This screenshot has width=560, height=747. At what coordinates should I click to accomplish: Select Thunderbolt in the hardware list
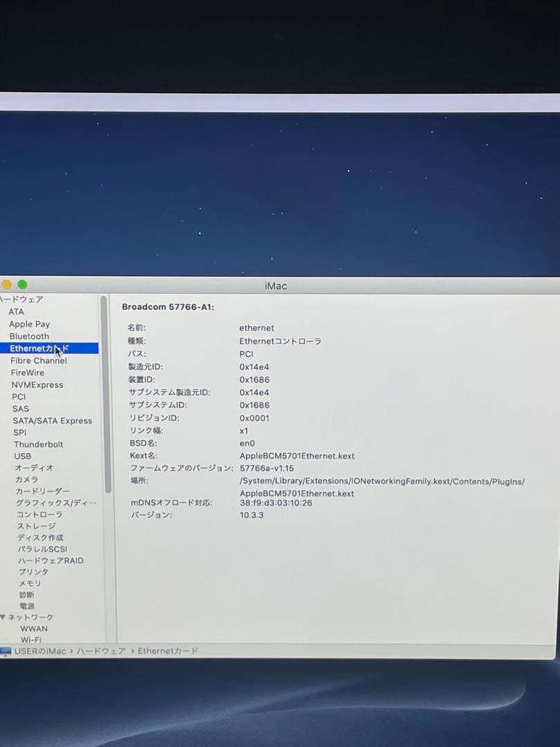point(37,444)
